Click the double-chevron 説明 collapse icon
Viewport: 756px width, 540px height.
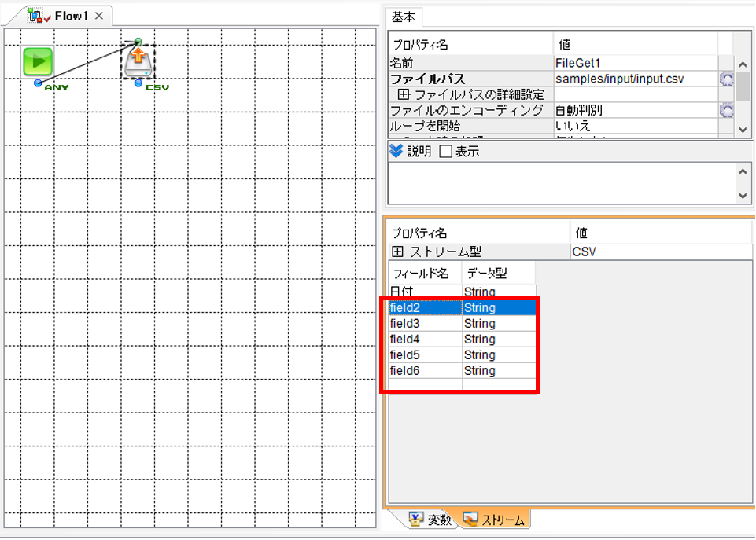pos(396,151)
